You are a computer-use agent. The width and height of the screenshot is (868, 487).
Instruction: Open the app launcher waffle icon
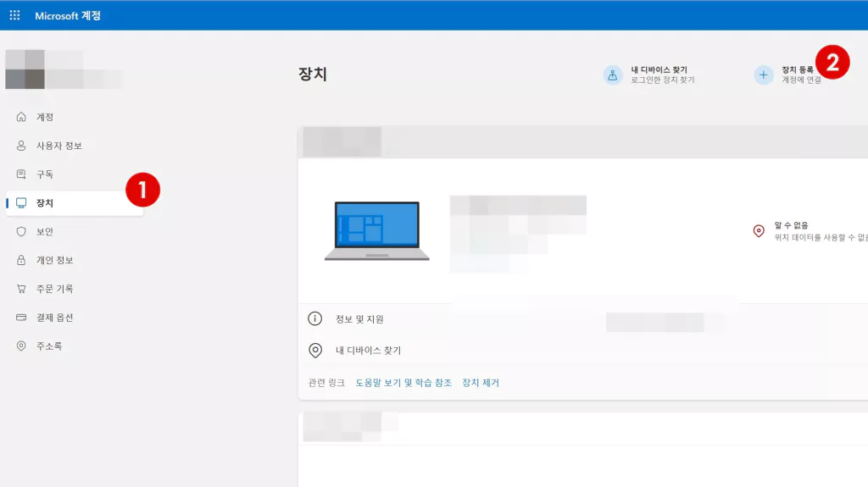tap(15, 15)
